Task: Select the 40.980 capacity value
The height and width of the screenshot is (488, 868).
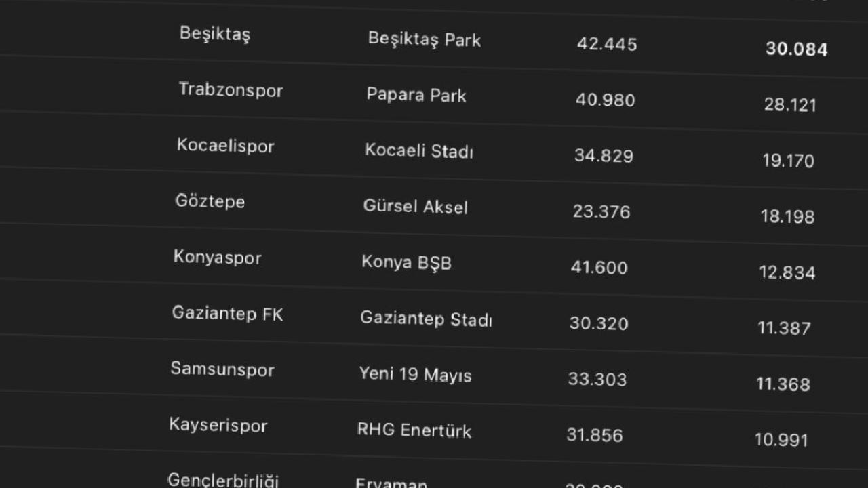Action: 605,100
